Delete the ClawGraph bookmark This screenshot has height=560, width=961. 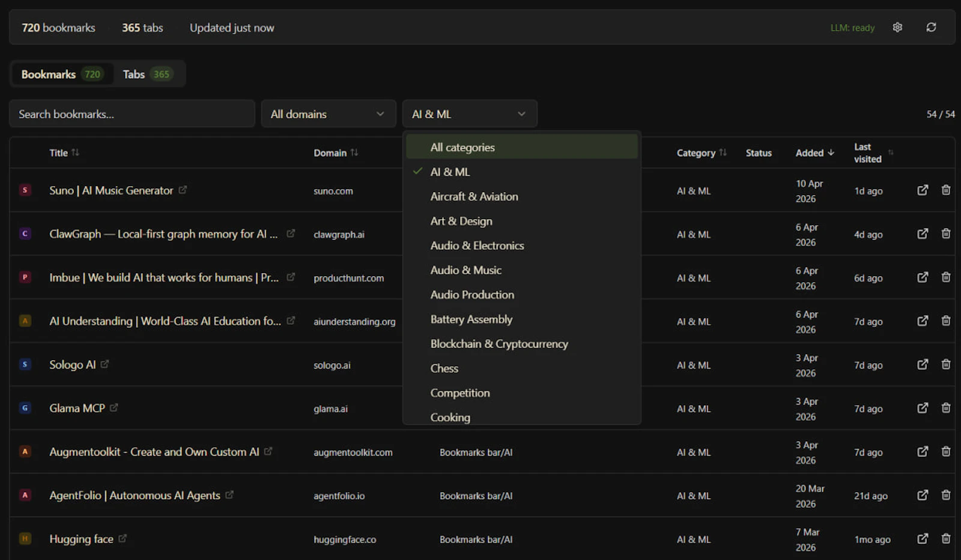pyautogui.click(x=945, y=233)
